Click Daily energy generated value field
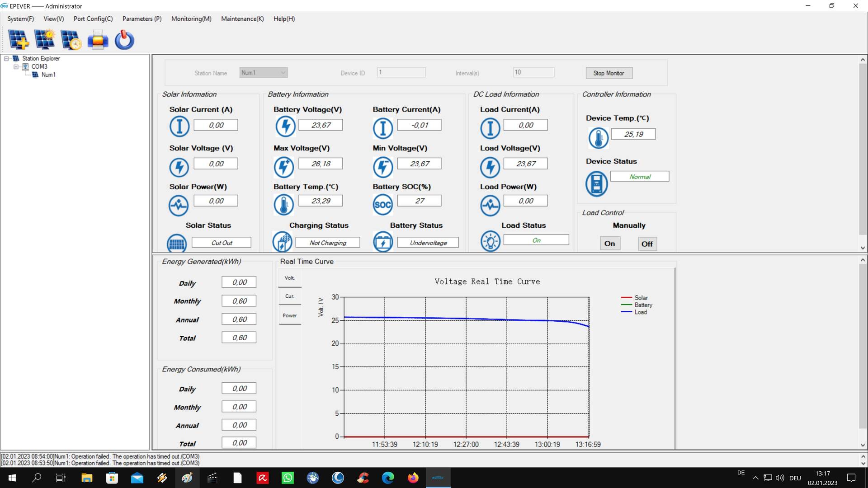Viewport: 868px width, 488px height. pyautogui.click(x=239, y=282)
